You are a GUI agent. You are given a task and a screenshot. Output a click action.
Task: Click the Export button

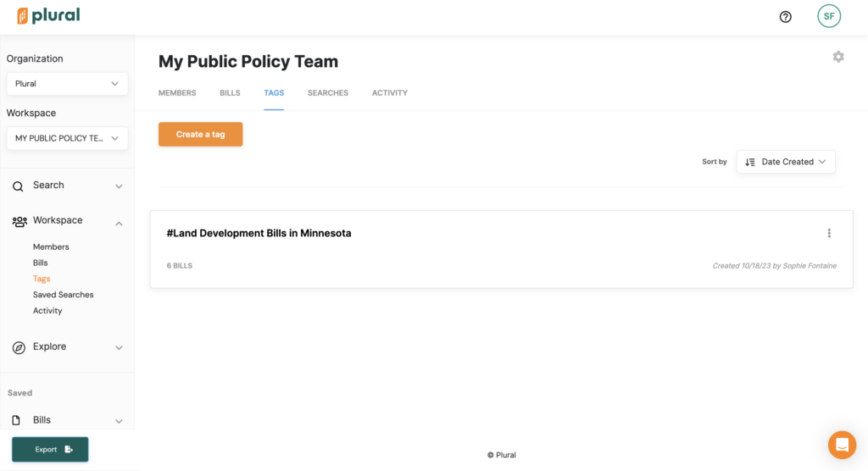point(50,449)
